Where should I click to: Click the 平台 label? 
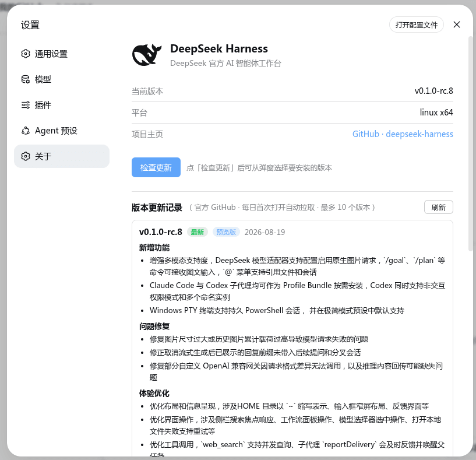139,113
